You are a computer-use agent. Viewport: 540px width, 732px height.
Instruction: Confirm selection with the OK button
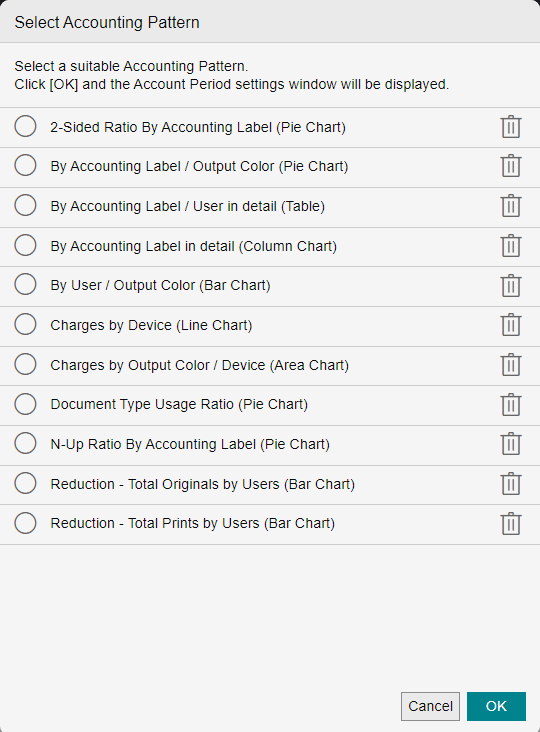point(496,706)
